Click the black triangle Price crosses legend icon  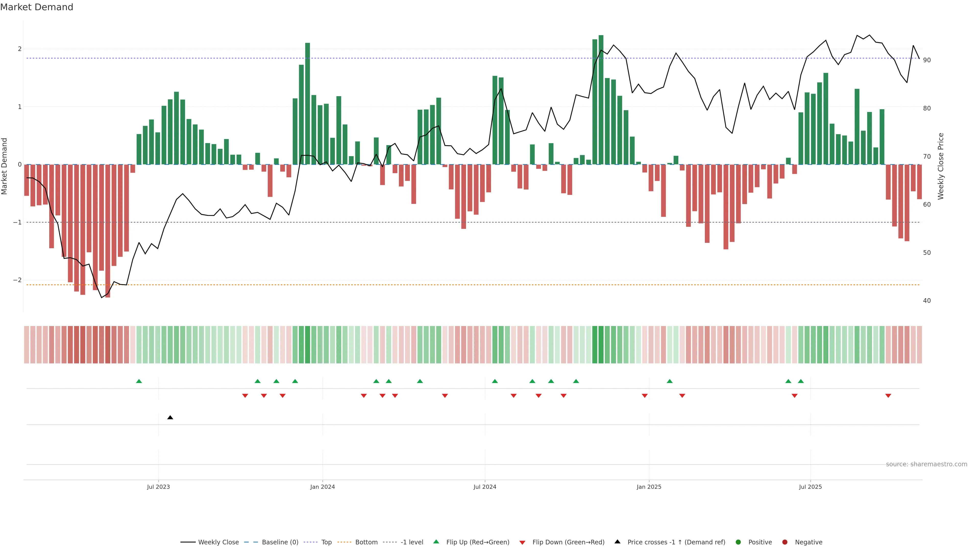point(617,542)
